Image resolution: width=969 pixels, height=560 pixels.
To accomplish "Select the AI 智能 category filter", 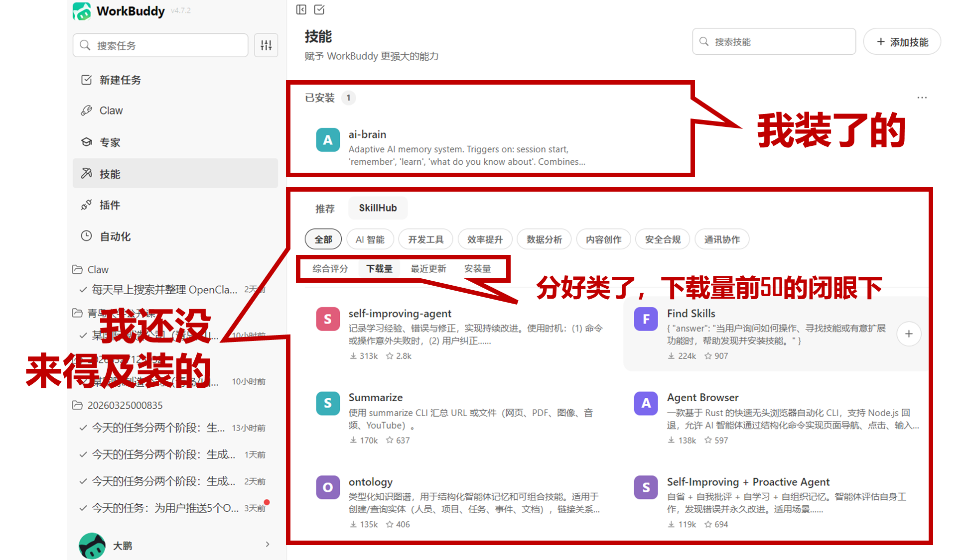I will [370, 239].
